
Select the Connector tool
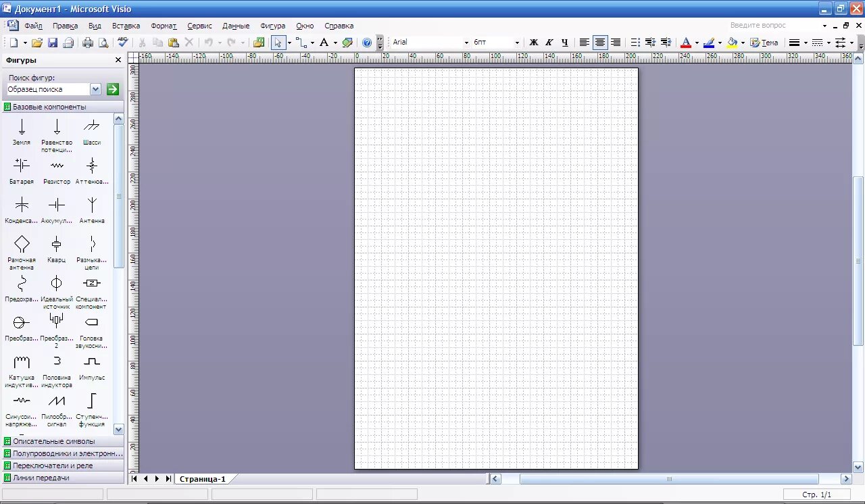[x=301, y=43]
